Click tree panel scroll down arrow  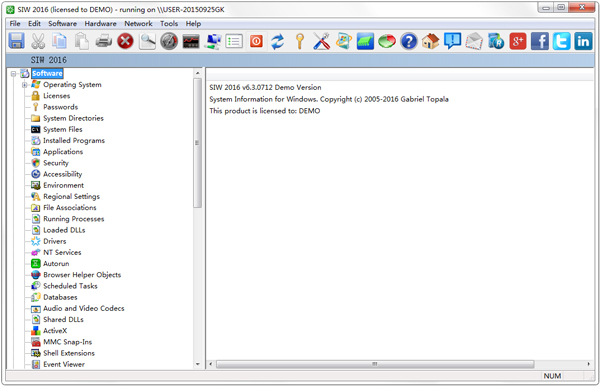[197, 364]
